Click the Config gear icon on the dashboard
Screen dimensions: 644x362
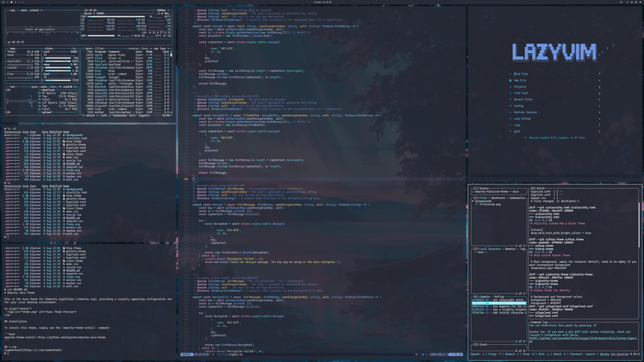point(510,106)
